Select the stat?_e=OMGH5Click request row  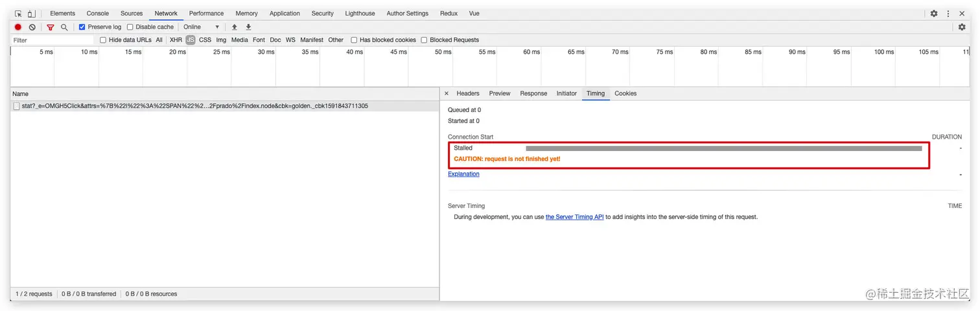pyautogui.click(x=224, y=106)
